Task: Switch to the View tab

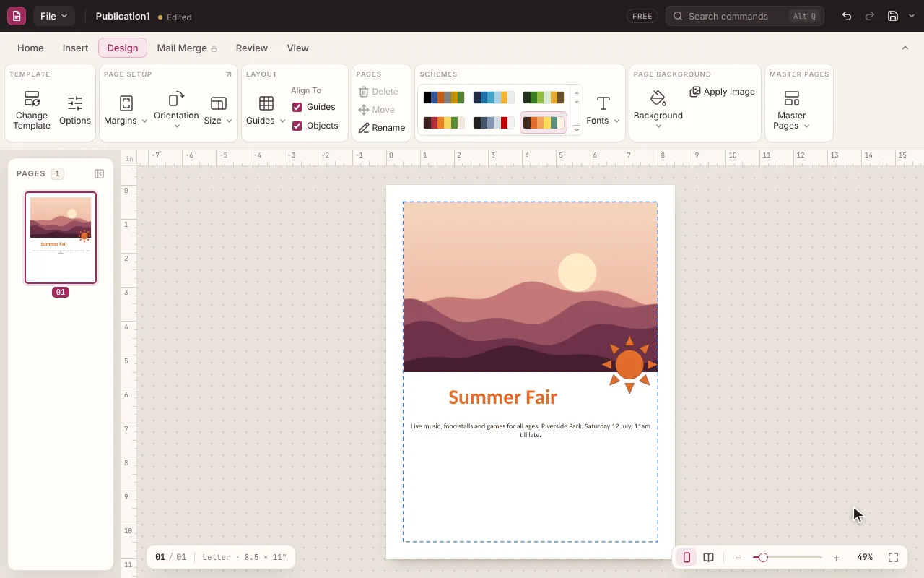Action: pyautogui.click(x=297, y=48)
